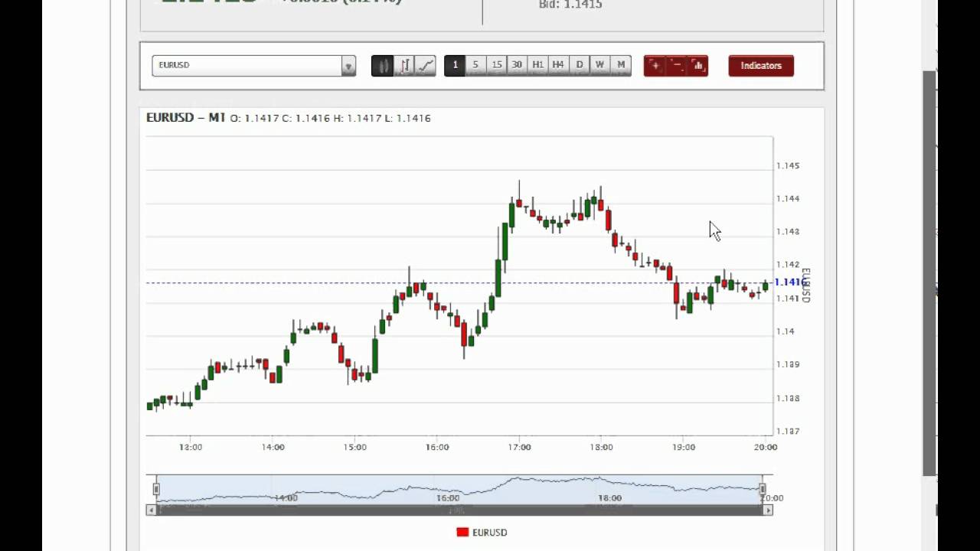Viewport: 980px width, 551px height.
Task: Toggle the EURUSD legend red swatch
Action: (462, 533)
